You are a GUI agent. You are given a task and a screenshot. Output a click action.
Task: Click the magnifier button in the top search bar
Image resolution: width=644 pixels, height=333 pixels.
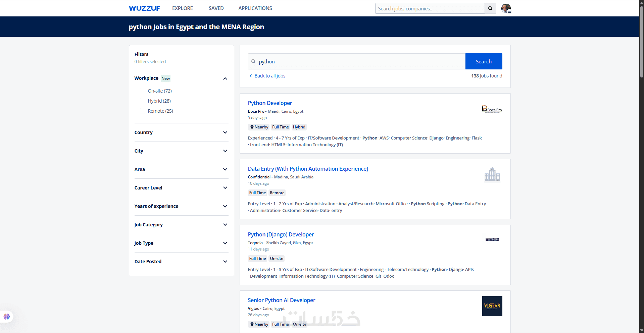coord(490,8)
